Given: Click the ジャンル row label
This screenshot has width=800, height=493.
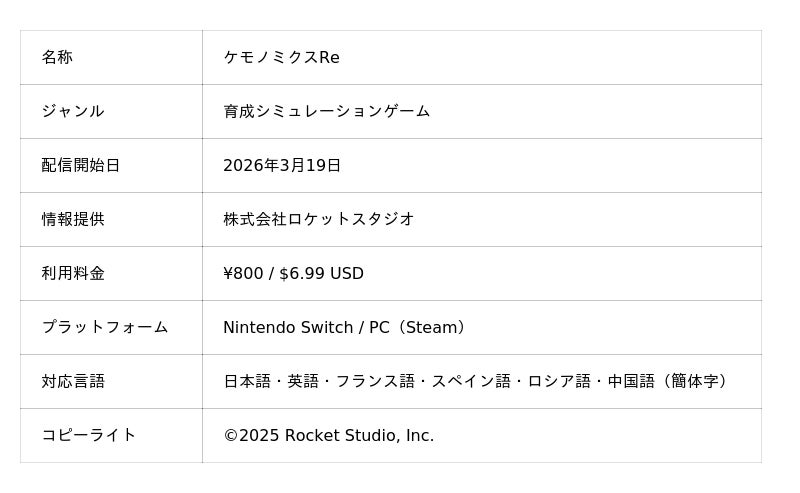Looking at the screenshot, I should [x=72, y=112].
